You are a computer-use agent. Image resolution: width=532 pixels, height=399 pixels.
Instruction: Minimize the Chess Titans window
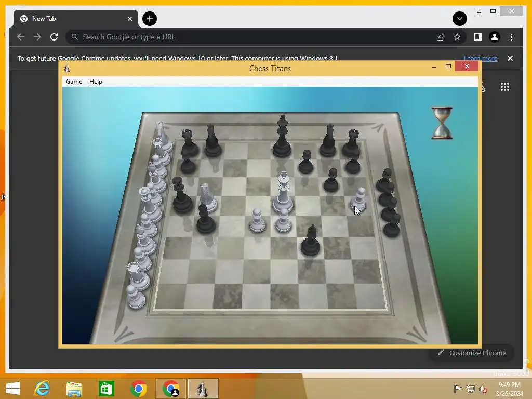(x=434, y=67)
